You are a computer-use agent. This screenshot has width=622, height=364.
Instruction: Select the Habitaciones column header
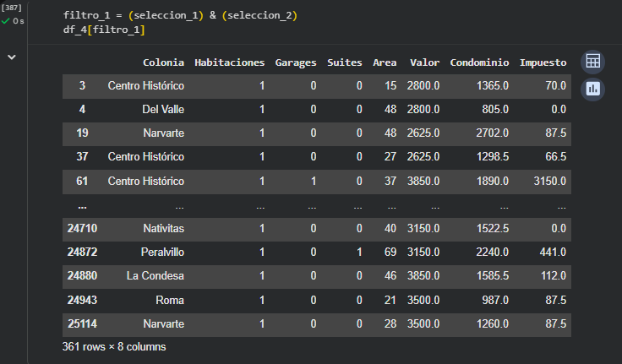tap(229, 62)
